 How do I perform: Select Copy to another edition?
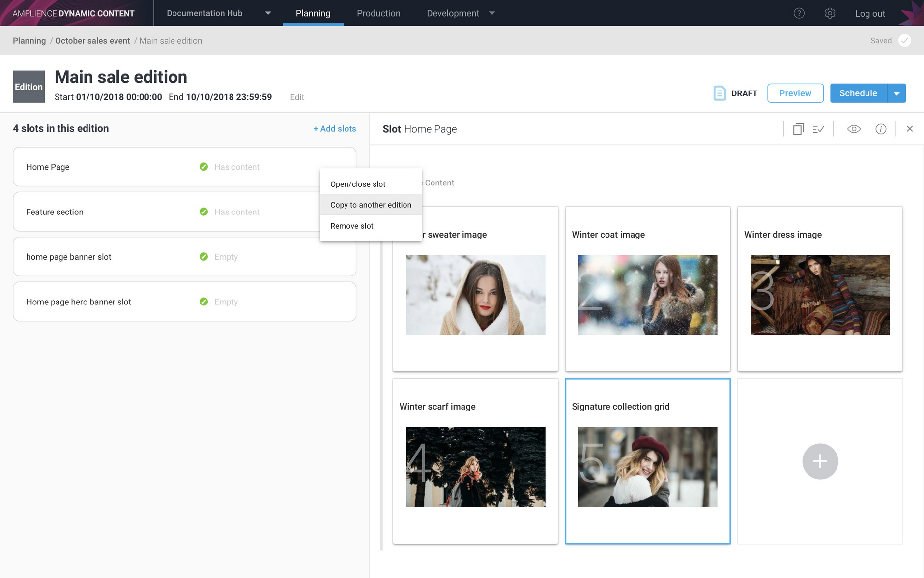[371, 205]
